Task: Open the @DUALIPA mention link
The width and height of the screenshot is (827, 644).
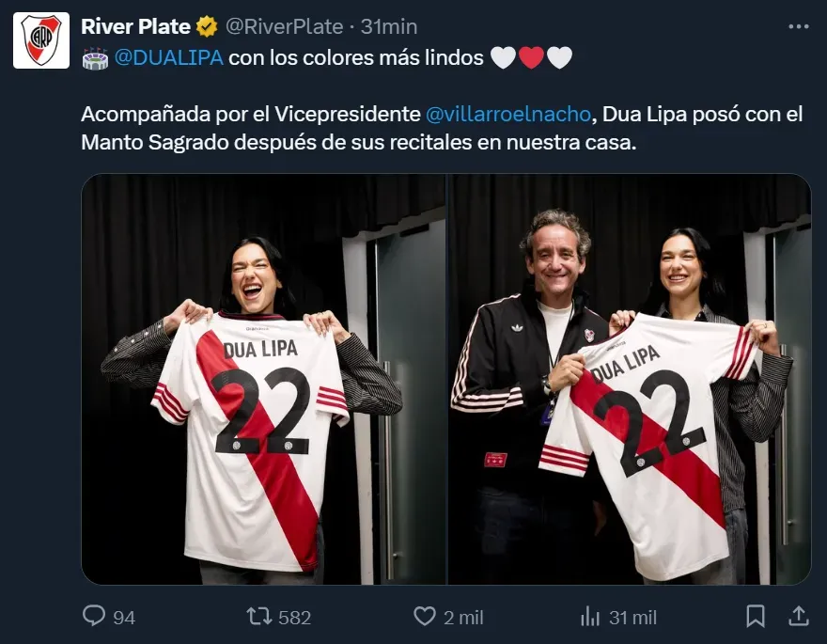Action: pyautogui.click(x=169, y=57)
